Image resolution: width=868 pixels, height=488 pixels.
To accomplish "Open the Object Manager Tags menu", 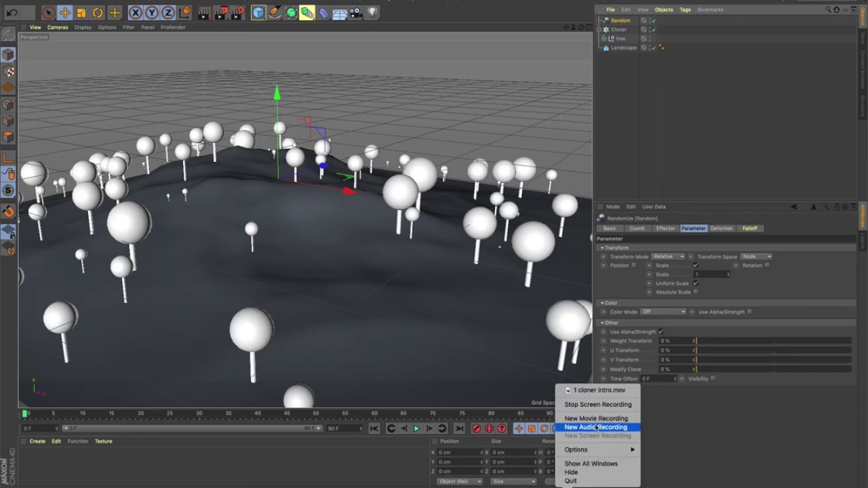I will (686, 9).
